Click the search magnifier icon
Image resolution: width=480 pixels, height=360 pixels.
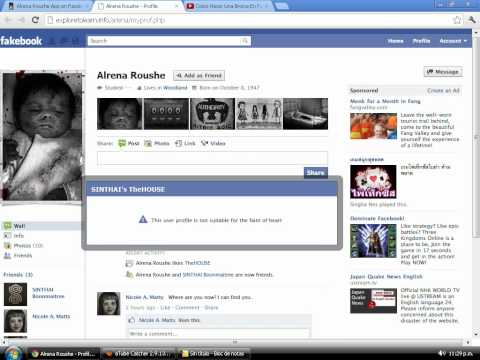[245, 41]
